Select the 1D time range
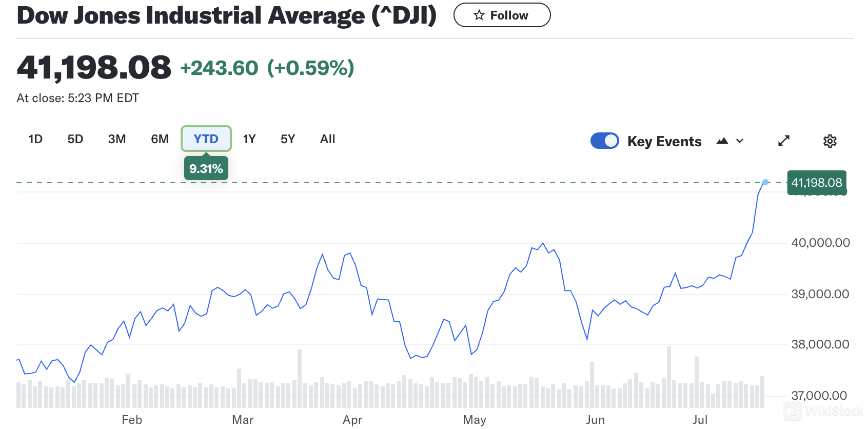 35,139
